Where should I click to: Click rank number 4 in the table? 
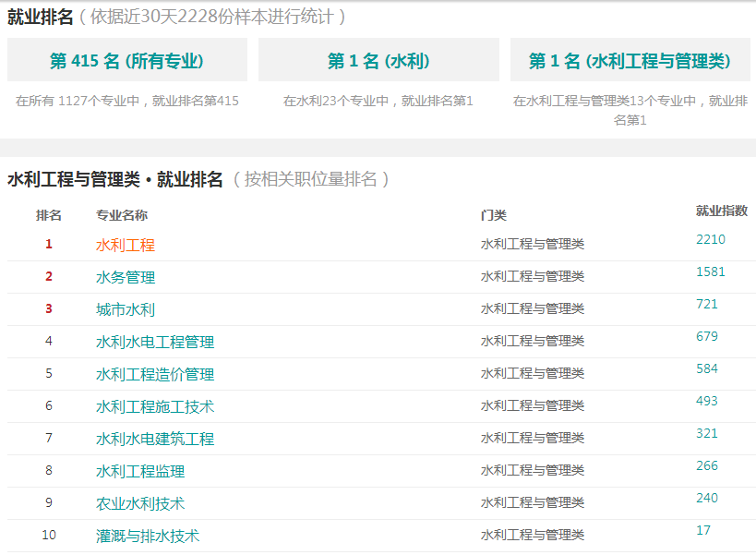[x=49, y=341]
